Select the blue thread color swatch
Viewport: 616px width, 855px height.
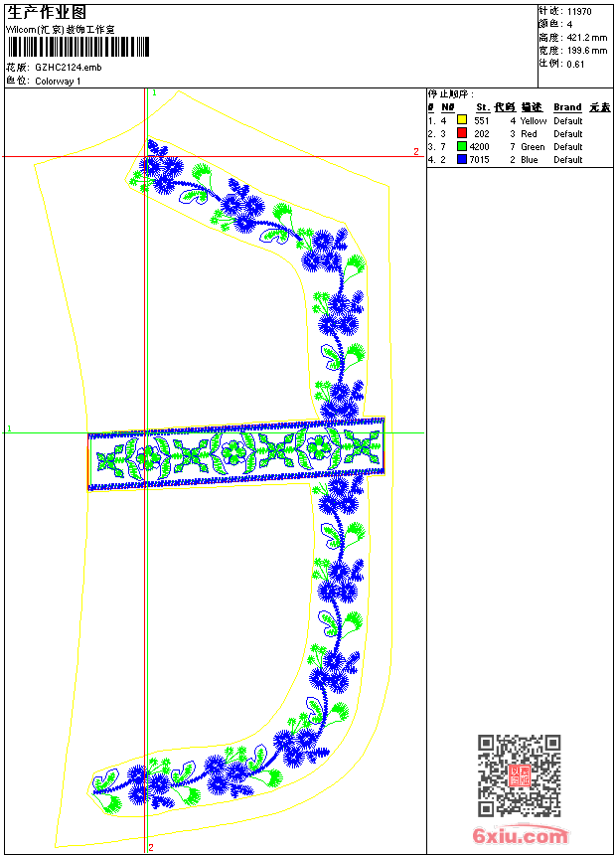pyautogui.click(x=462, y=159)
